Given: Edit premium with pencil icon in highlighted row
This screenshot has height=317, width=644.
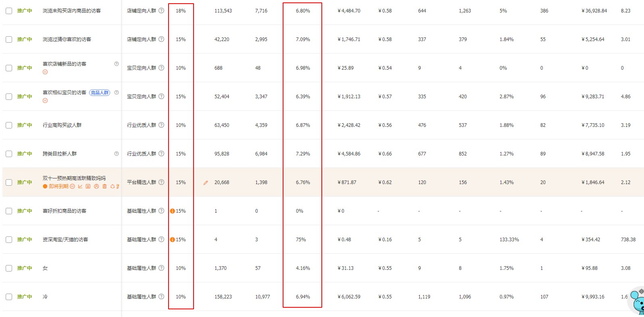Looking at the screenshot, I should 206,182.
